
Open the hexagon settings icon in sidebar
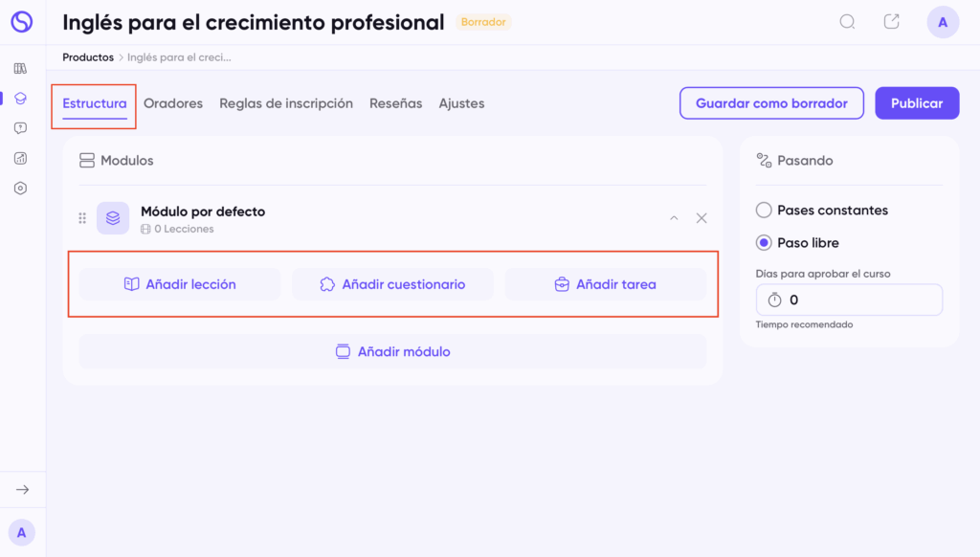click(x=21, y=189)
